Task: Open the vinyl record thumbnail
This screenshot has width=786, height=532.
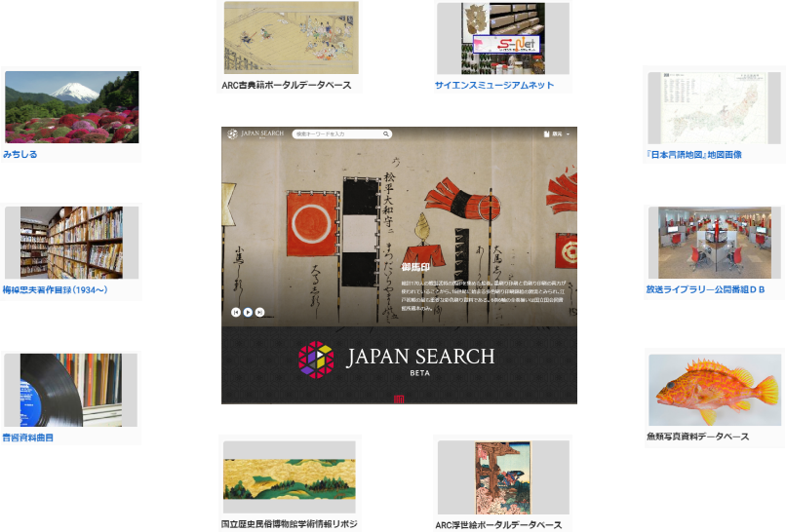Action: (x=70, y=391)
